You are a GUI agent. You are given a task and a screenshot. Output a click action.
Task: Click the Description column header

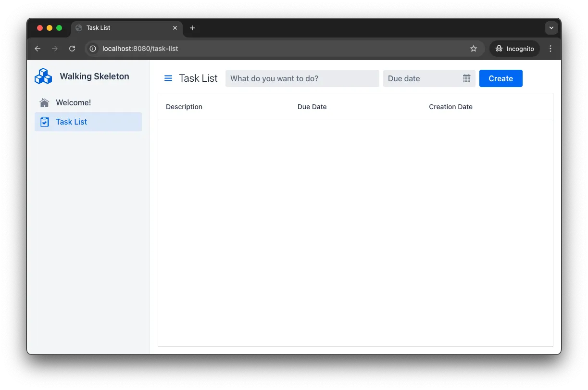[x=184, y=106]
